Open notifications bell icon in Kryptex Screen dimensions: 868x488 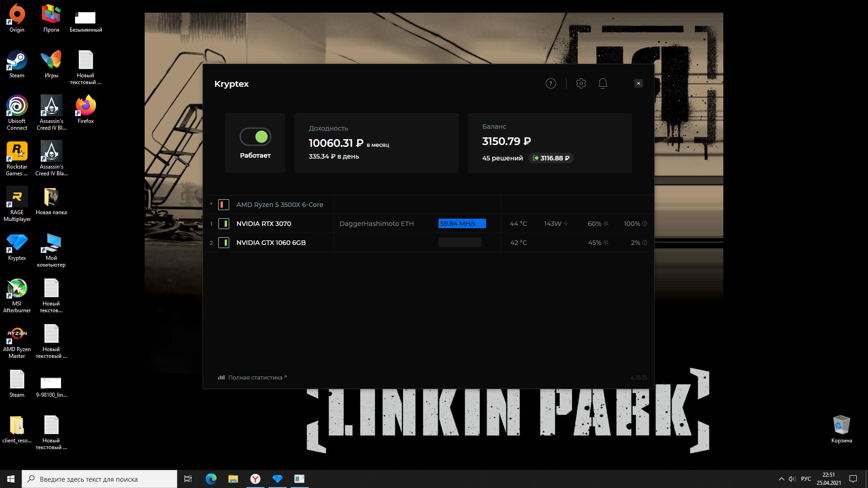point(603,84)
